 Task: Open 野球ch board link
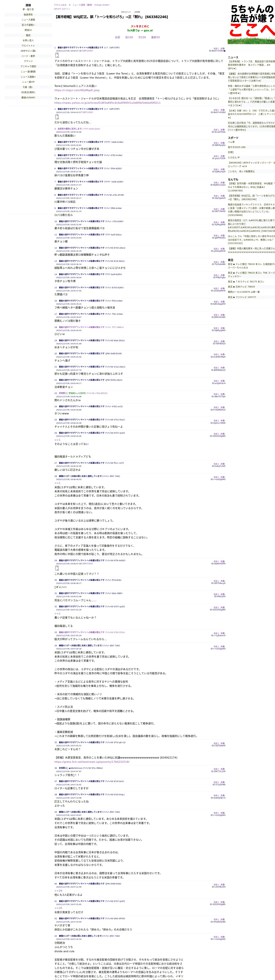(28, 30)
